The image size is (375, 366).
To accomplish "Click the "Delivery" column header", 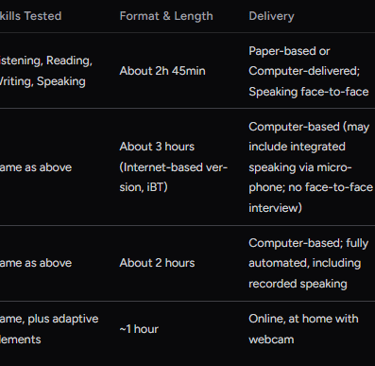I will (x=271, y=16).
